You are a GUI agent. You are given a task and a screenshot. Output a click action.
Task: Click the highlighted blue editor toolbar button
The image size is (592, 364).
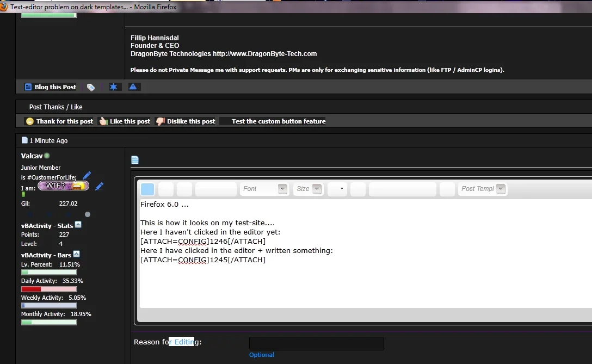(147, 189)
